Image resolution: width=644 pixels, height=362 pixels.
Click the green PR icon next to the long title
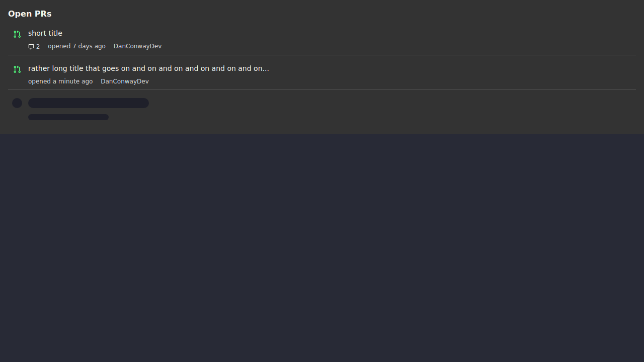[17, 69]
